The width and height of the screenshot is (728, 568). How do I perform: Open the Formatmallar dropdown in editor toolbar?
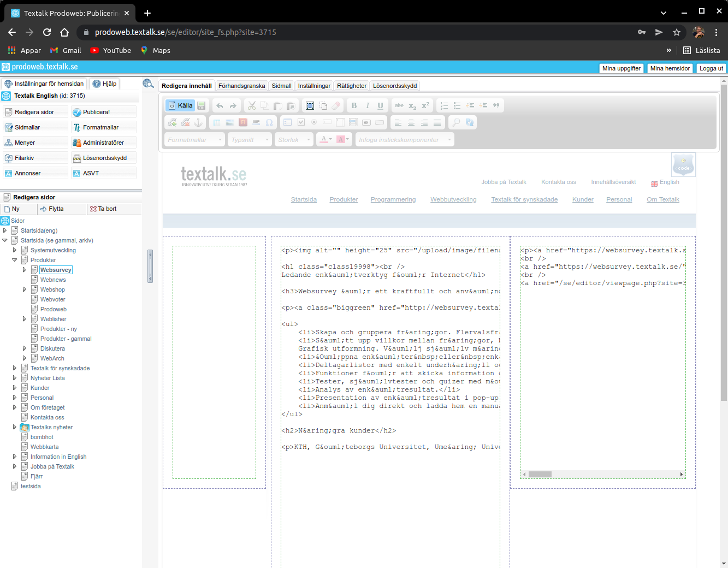coord(195,140)
